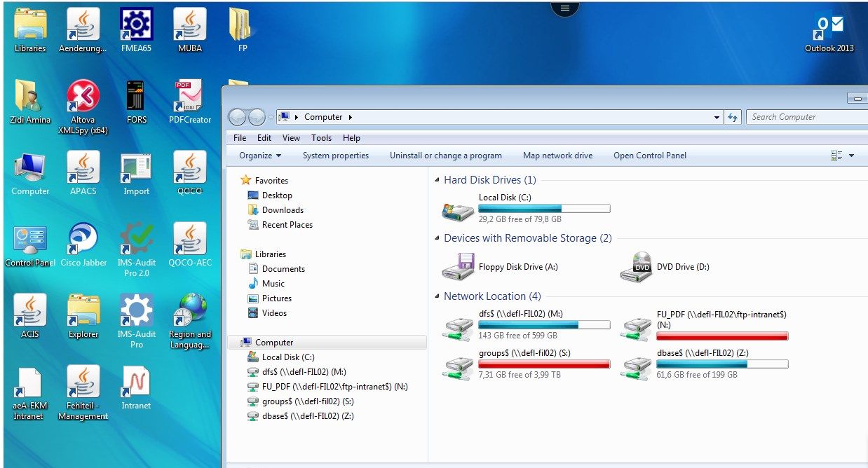Viewport: 868px width, 468px height.
Task: Collapse Devices with Removable Storage group
Action: tap(438, 238)
